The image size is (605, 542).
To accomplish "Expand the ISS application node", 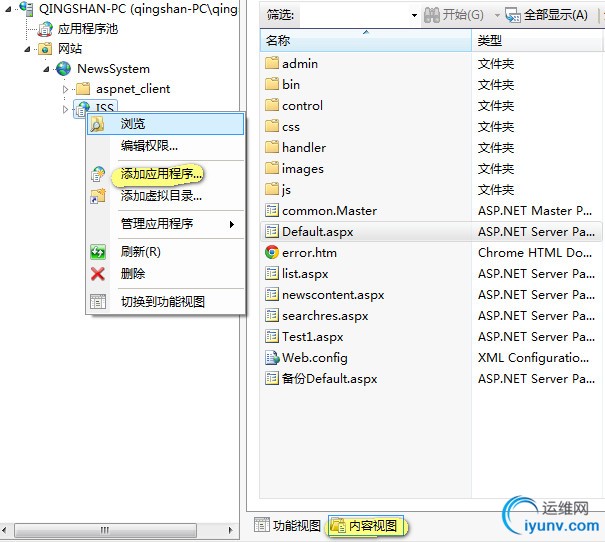I will point(65,109).
